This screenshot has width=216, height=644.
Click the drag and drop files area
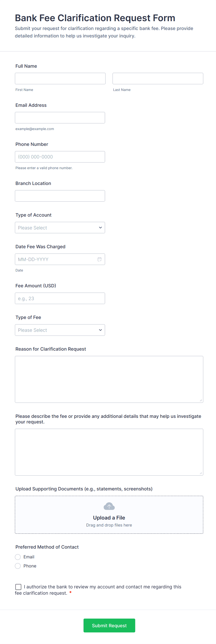coord(109,525)
